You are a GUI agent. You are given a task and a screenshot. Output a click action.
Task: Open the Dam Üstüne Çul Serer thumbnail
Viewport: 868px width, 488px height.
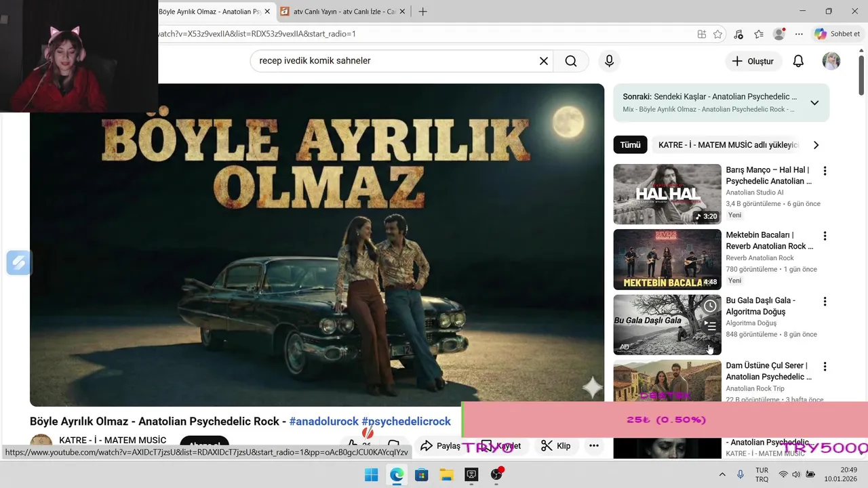coord(667,381)
